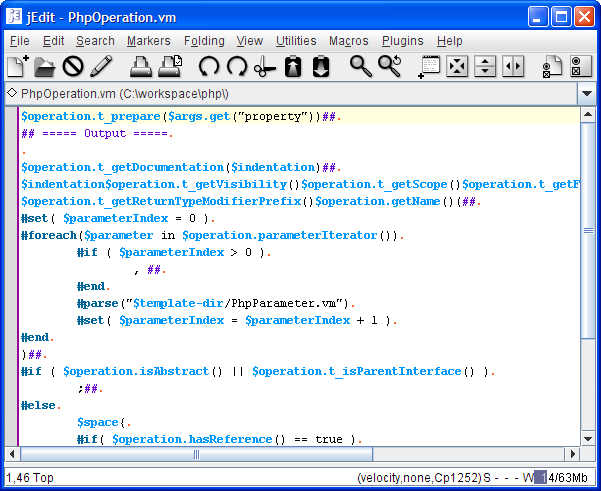Click the '#foreach' directive in the editor

[49, 235]
